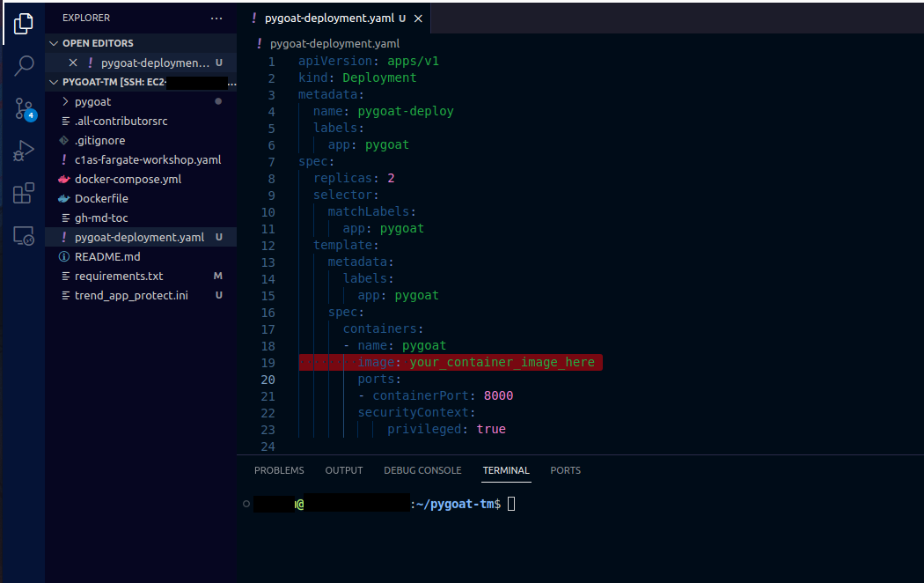
Task: Expand the pygoat folder
Action: [65, 101]
